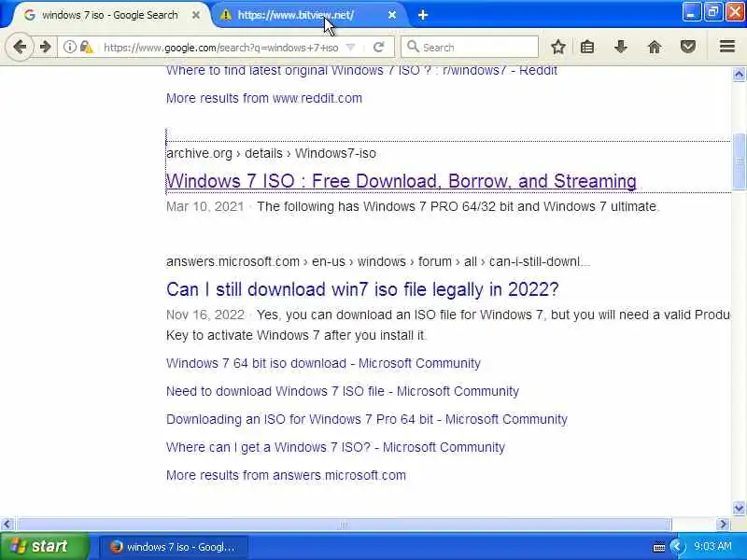Minimize the Firefox window
747x560 pixels.
(x=691, y=12)
